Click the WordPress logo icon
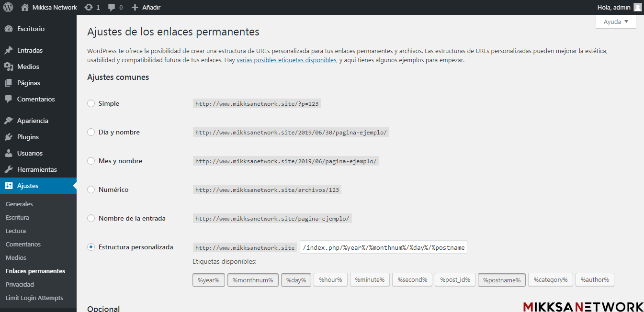Image resolution: width=644 pixels, height=312 pixels. 8,7
